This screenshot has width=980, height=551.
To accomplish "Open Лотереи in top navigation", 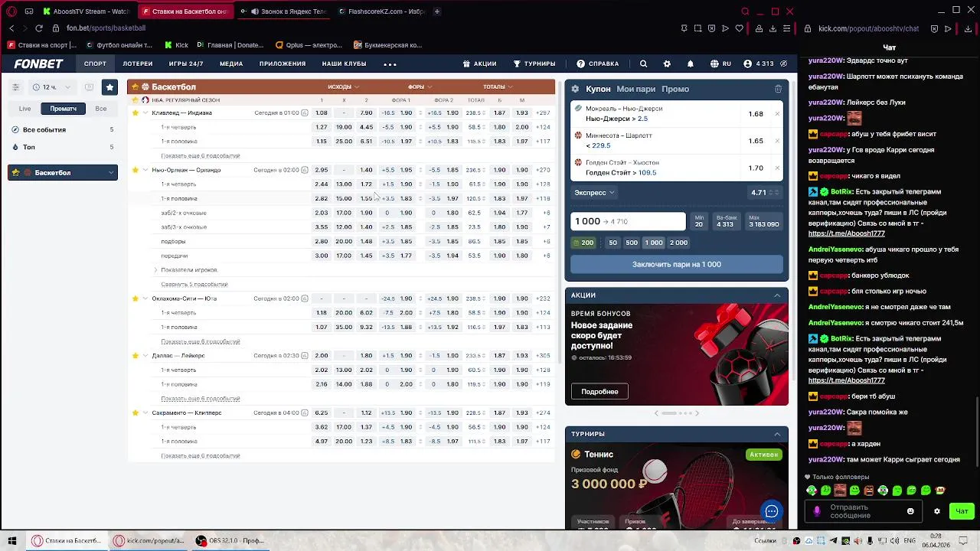I will tap(138, 64).
